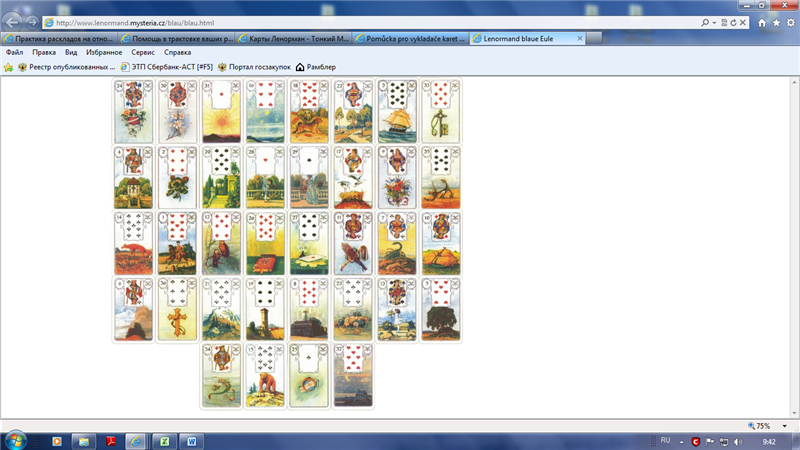800x450 pixels.
Task: Select card 7 Snake
Action: tap(397, 243)
